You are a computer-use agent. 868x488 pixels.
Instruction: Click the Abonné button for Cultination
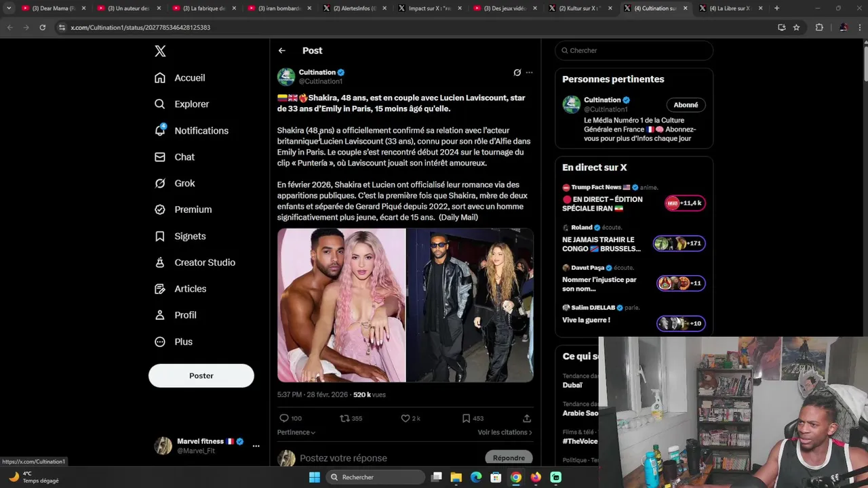[x=686, y=105]
